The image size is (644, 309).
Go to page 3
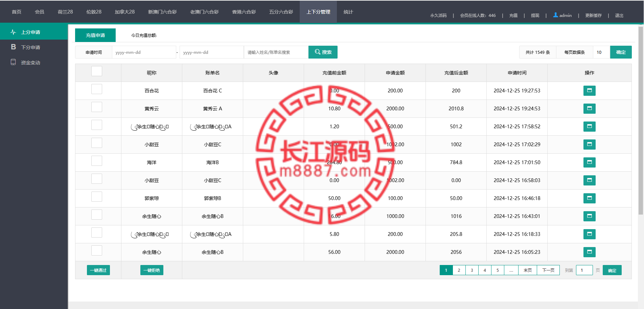click(x=472, y=270)
